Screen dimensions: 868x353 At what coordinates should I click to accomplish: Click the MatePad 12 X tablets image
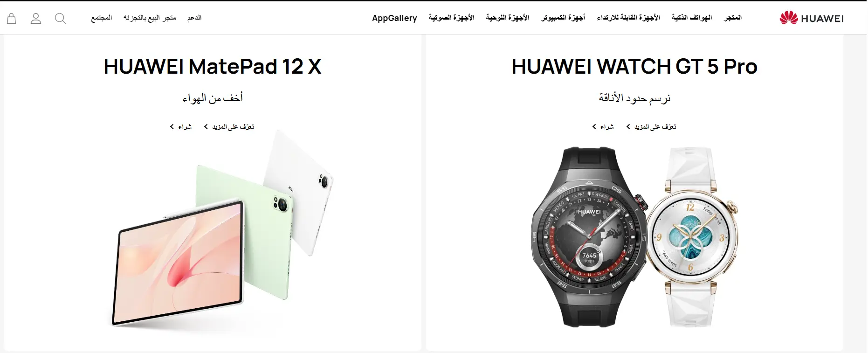coord(223,228)
